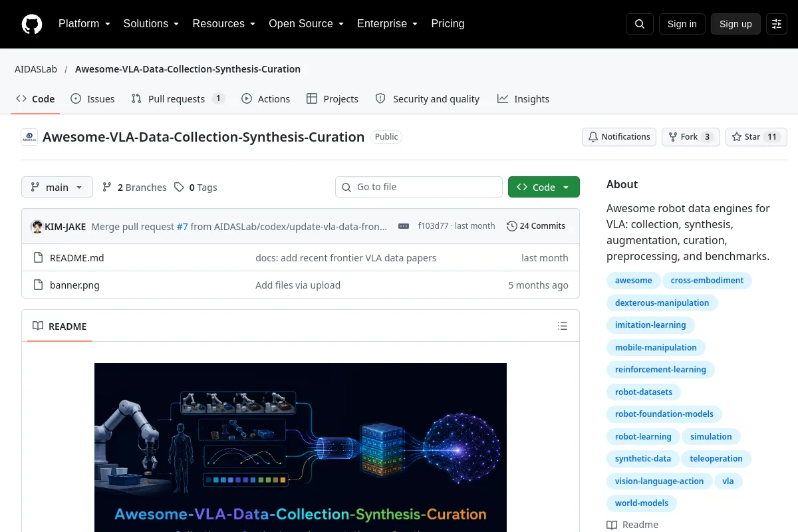Open the 'simulation' topic tag
This screenshot has height=532, width=798.
pos(711,436)
